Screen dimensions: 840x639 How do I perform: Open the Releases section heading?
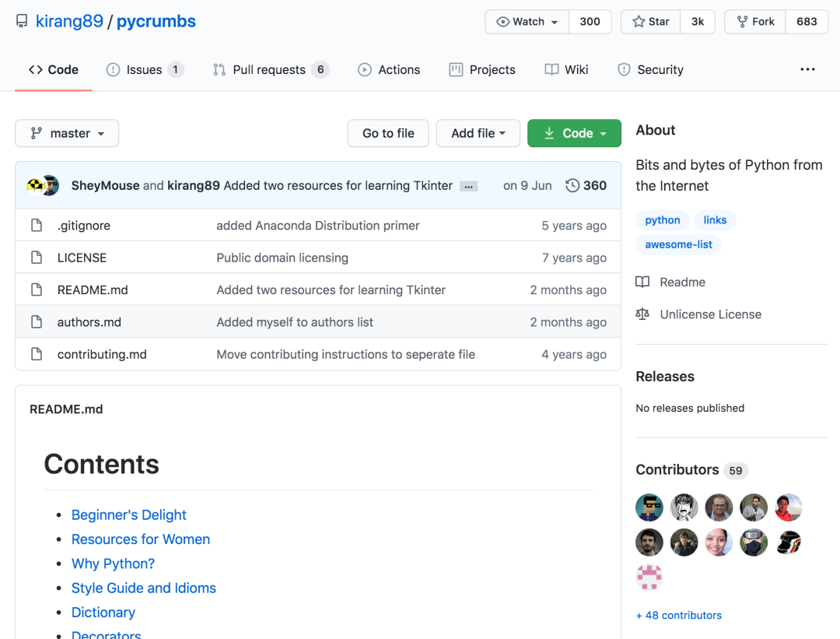pyautogui.click(x=665, y=377)
